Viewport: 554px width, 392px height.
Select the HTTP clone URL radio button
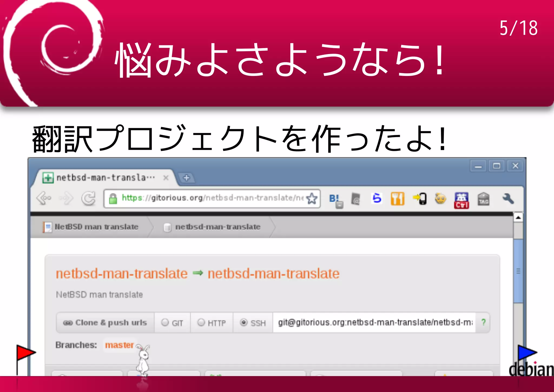pos(201,322)
